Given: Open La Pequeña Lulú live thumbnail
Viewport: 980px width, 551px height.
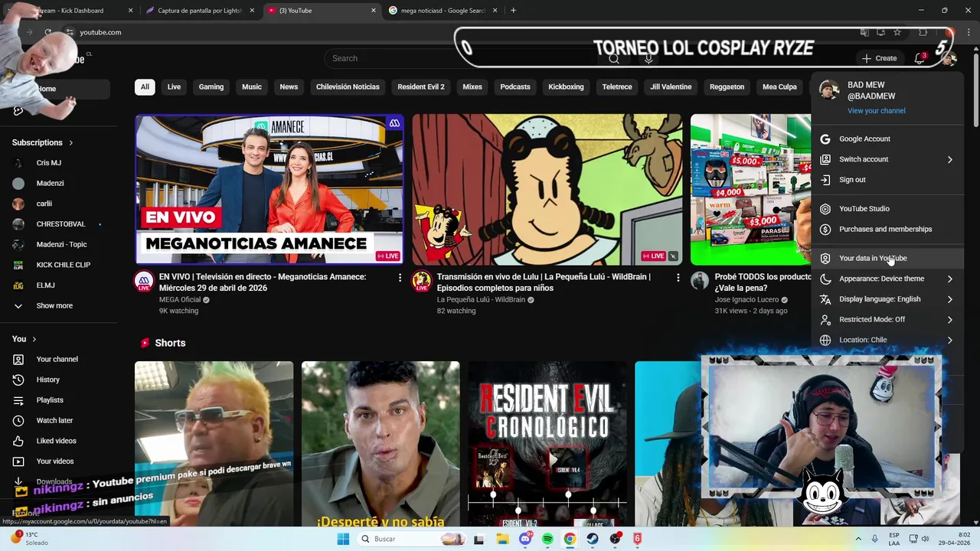Looking at the screenshot, I should click(x=547, y=190).
